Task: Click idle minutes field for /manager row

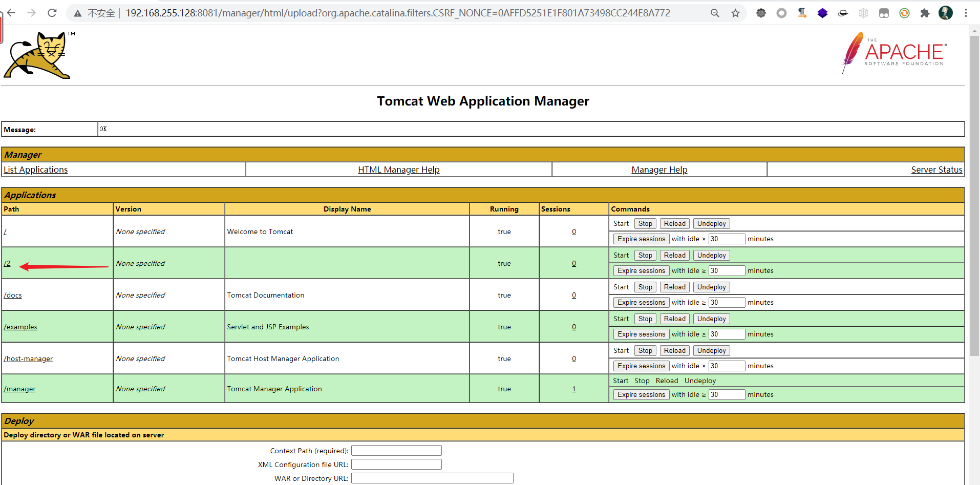Action: point(727,394)
